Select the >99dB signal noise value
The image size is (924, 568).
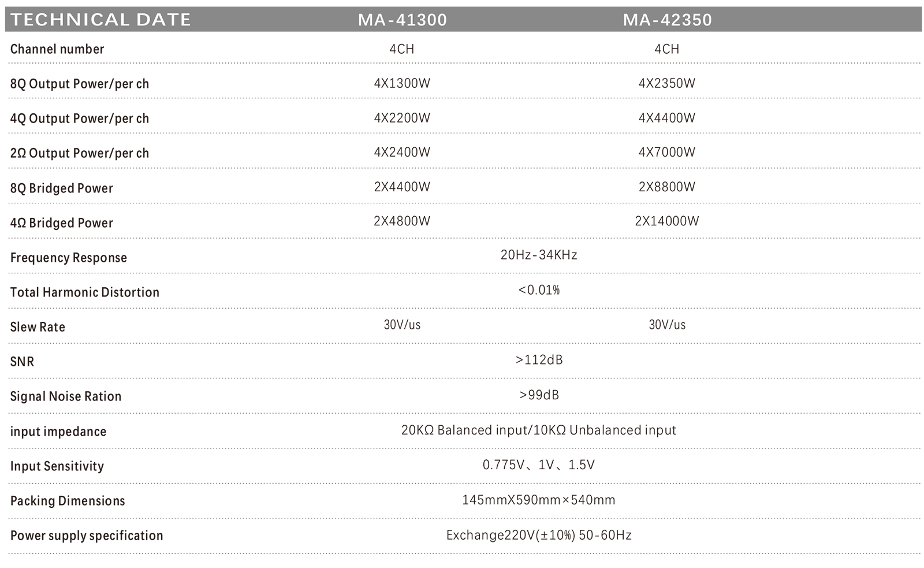539,395
